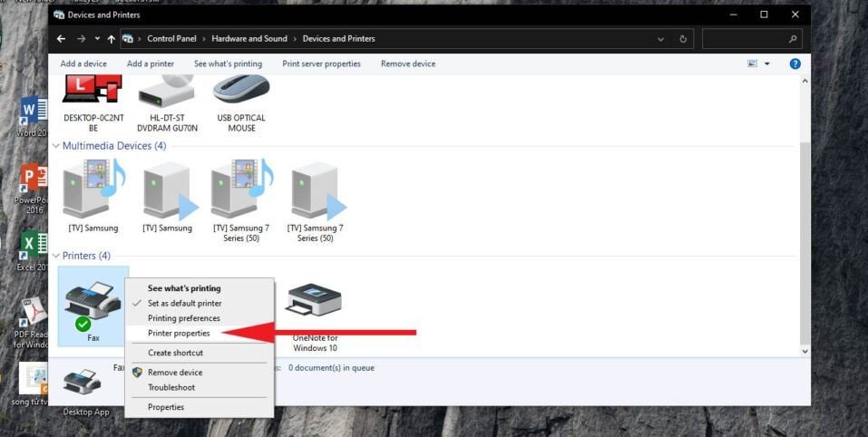Expand the address bar history dropdown

(660, 39)
